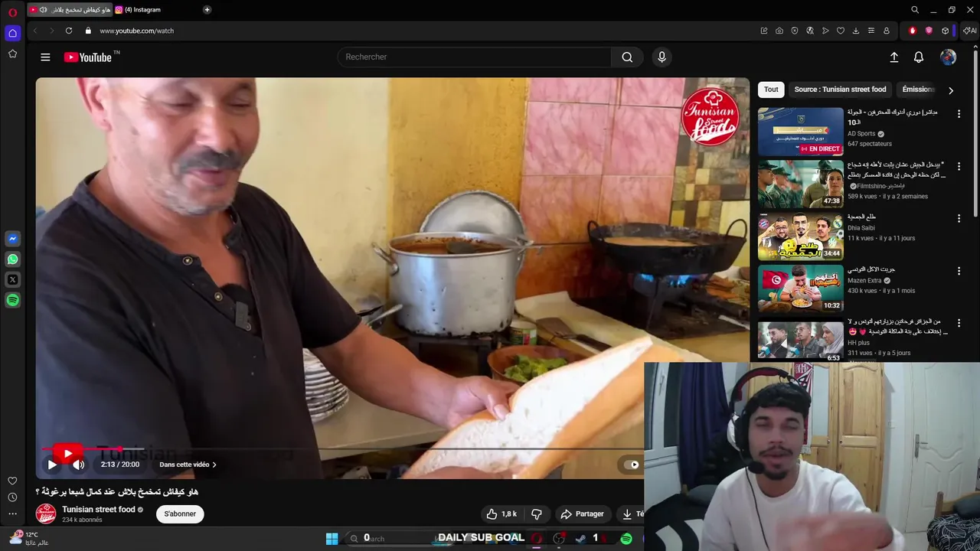Image resolution: width=980 pixels, height=551 pixels.
Task: Open a new browser tab
Action: click(x=207, y=10)
